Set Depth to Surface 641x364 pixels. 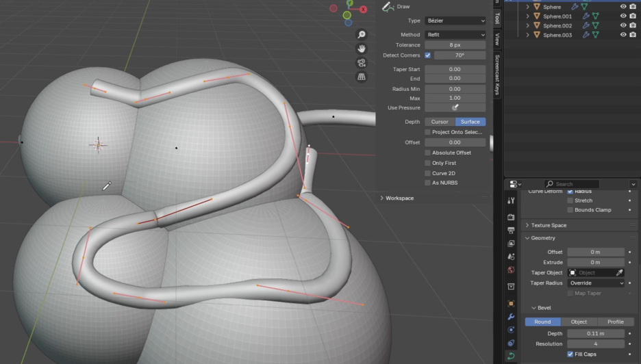click(470, 122)
